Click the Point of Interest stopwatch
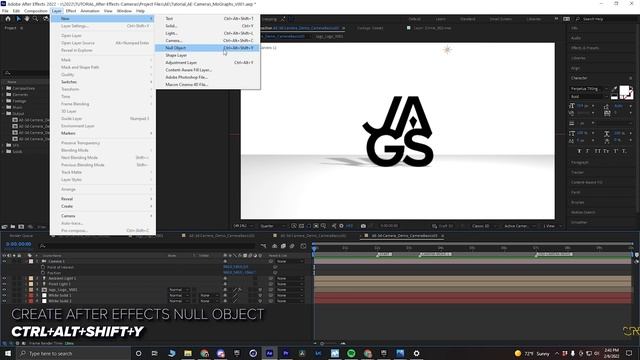The height and width of the screenshot is (360, 640). coord(43,267)
